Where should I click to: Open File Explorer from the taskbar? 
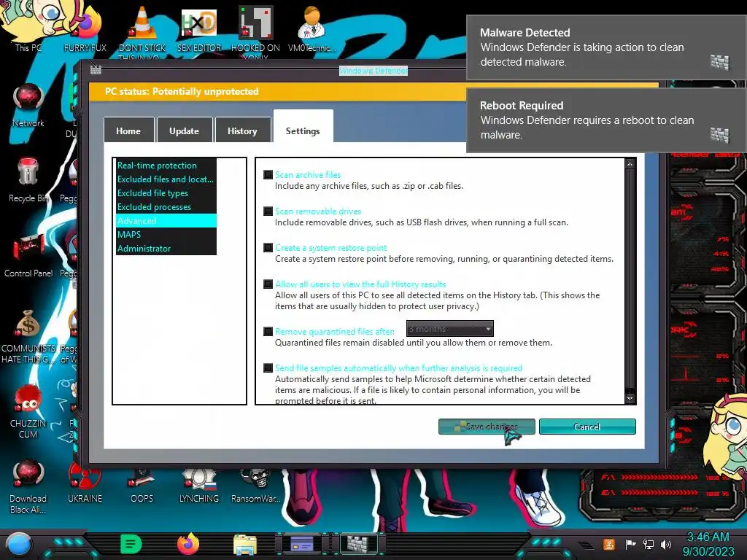245,545
